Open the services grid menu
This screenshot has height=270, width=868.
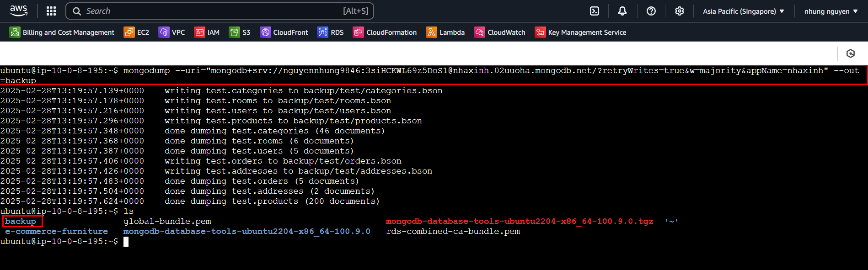(x=51, y=11)
